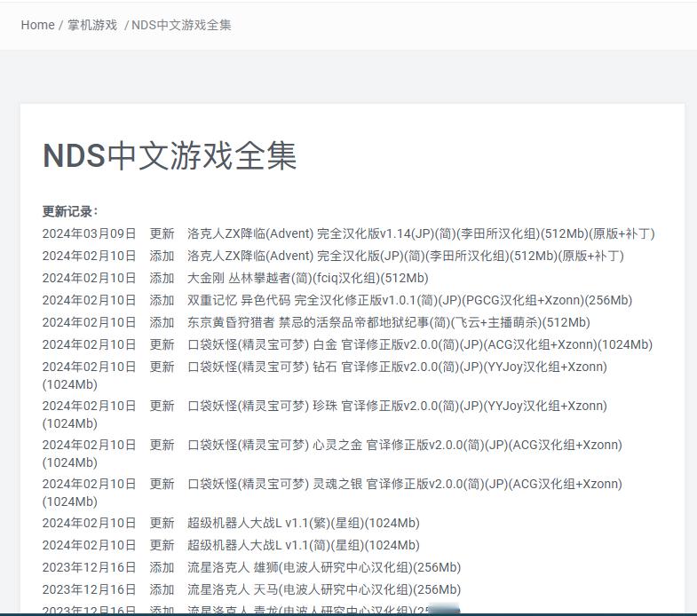Screen dimensions: 697x616
Task: Click 大金刚 丛林攀越者 entry
Action: point(307,278)
